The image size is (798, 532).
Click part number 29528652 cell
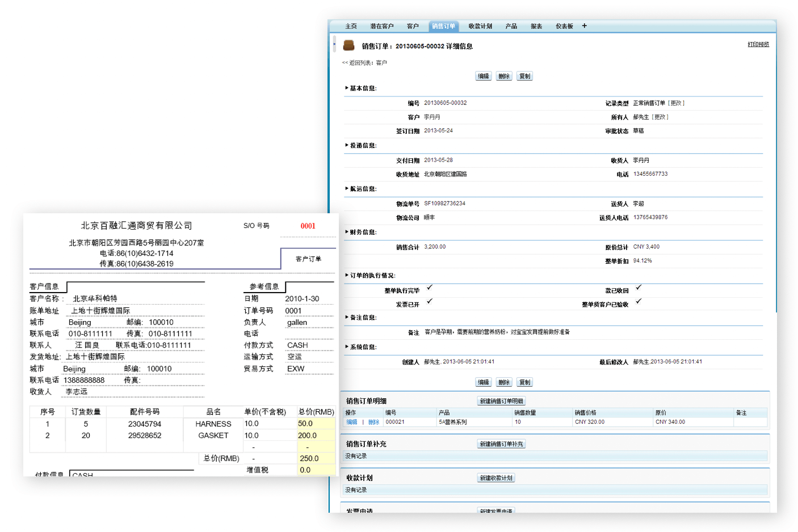145,436
